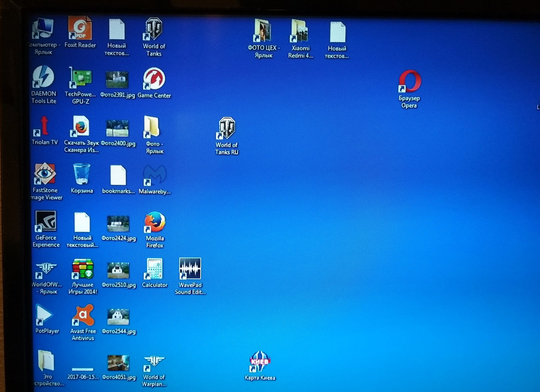
Task: Select the Корзина recycle bin
Action: click(x=82, y=175)
